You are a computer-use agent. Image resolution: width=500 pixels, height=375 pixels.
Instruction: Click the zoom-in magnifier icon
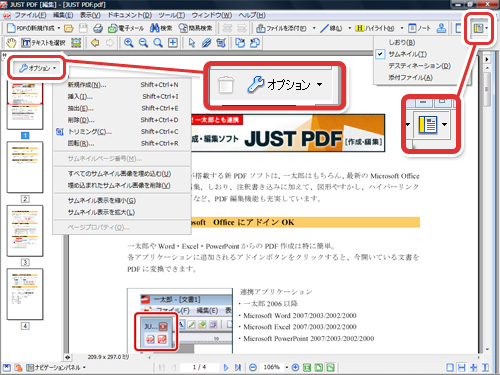[x=129, y=43]
